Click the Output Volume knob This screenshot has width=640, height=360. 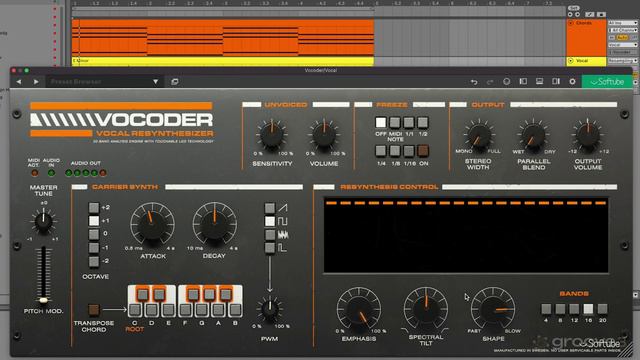tap(588, 134)
